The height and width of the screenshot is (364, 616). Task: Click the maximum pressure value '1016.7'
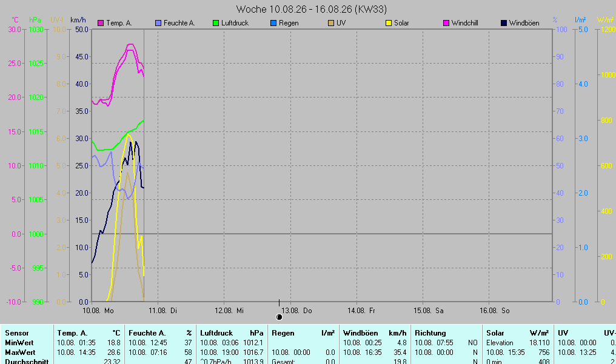253,352
